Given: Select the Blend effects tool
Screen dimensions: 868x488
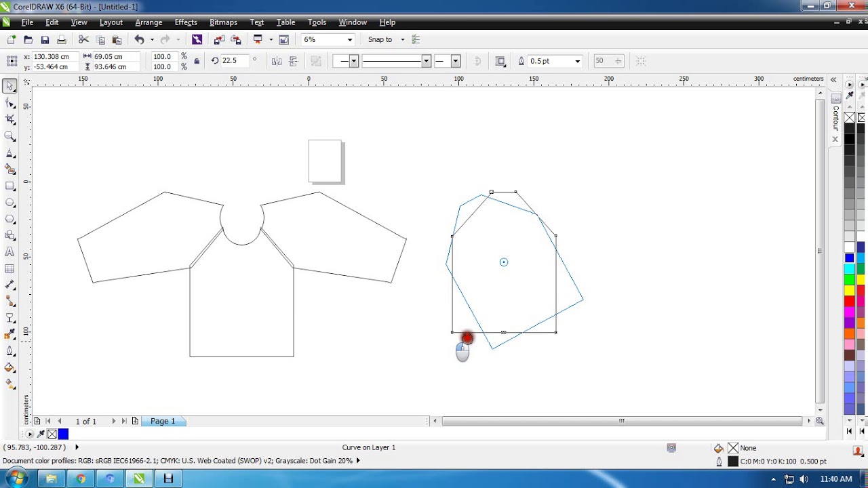Looking at the screenshot, I should (10, 319).
